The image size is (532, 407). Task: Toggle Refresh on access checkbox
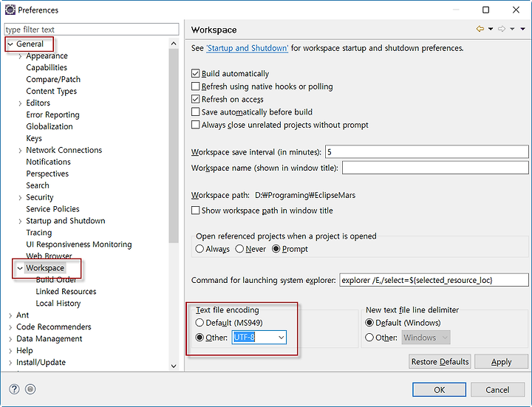coord(195,99)
